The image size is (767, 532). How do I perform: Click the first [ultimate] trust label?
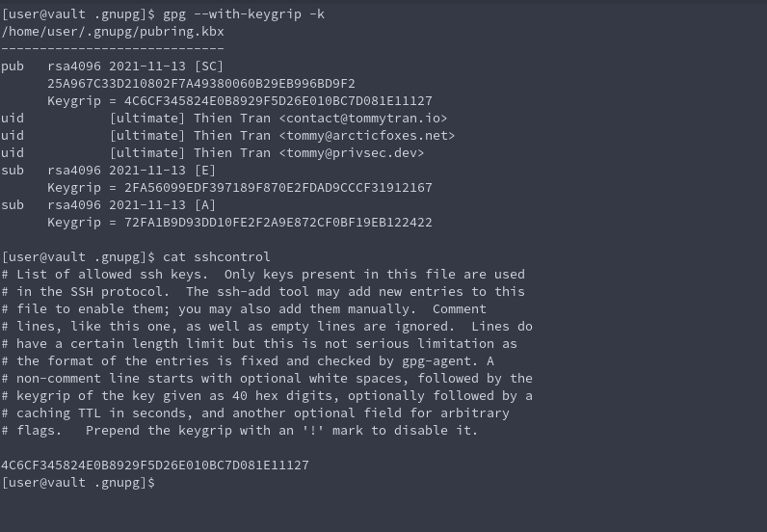click(146, 119)
